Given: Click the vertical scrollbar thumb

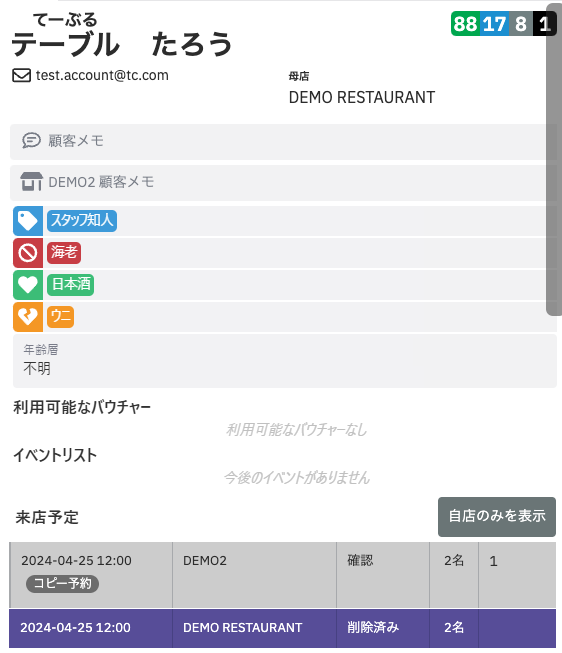Looking at the screenshot, I should (x=554, y=160).
